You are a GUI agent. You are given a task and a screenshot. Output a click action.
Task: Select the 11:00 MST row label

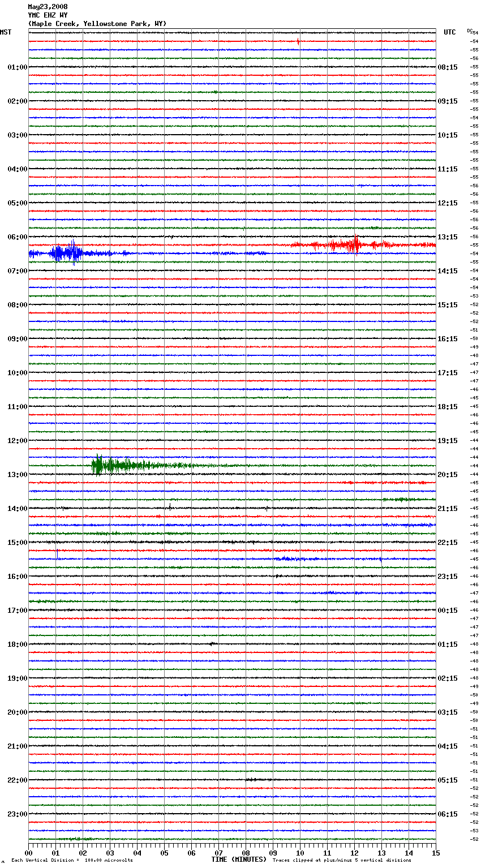tap(18, 407)
